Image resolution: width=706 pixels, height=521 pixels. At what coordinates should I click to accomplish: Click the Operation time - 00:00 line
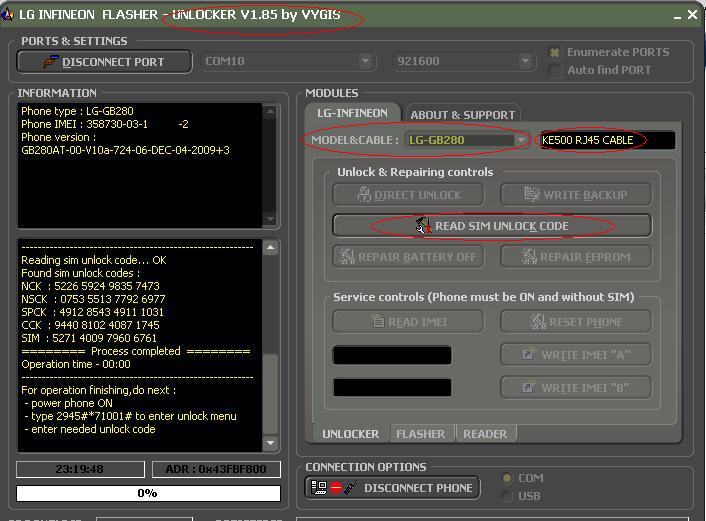[76, 364]
